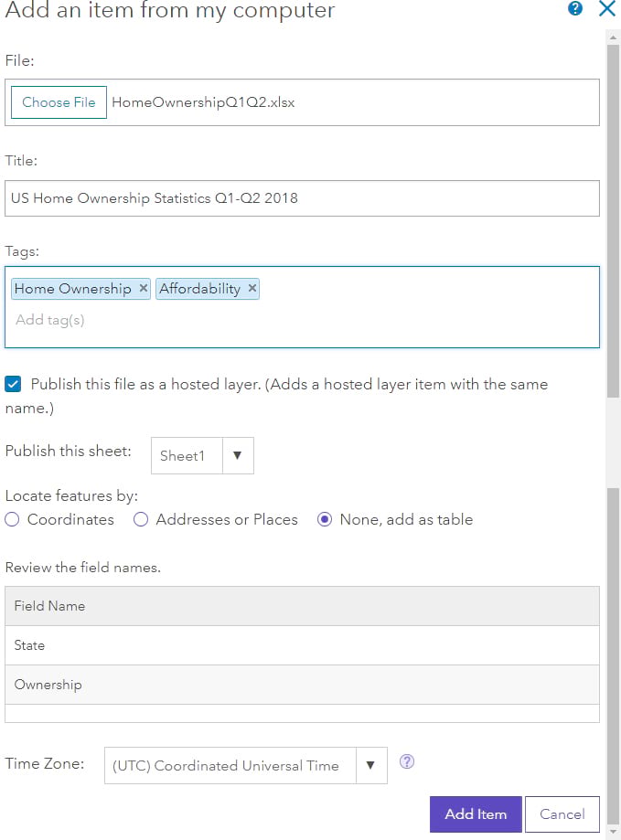This screenshot has width=621, height=840.
Task: Click the Sheet1 dropdown arrow
Action: click(x=236, y=455)
